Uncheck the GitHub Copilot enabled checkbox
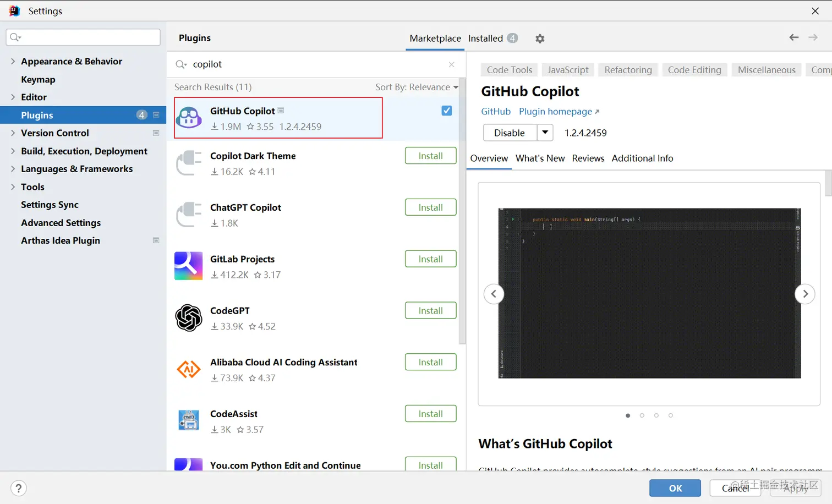This screenshot has width=832, height=504. pyautogui.click(x=446, y=110)
